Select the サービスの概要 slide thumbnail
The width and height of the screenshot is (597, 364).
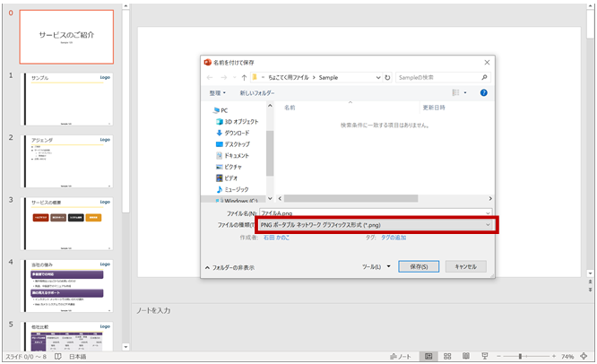pos(79,219)
